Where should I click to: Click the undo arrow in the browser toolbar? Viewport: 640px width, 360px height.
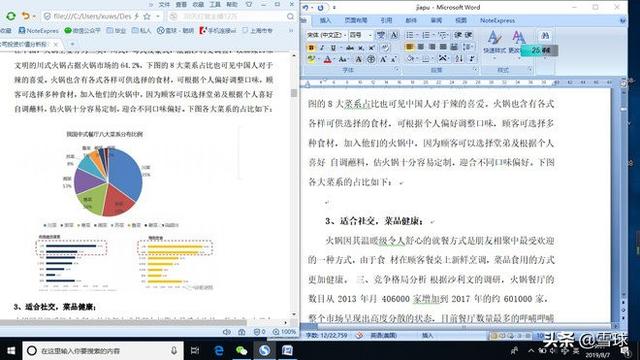26,16
